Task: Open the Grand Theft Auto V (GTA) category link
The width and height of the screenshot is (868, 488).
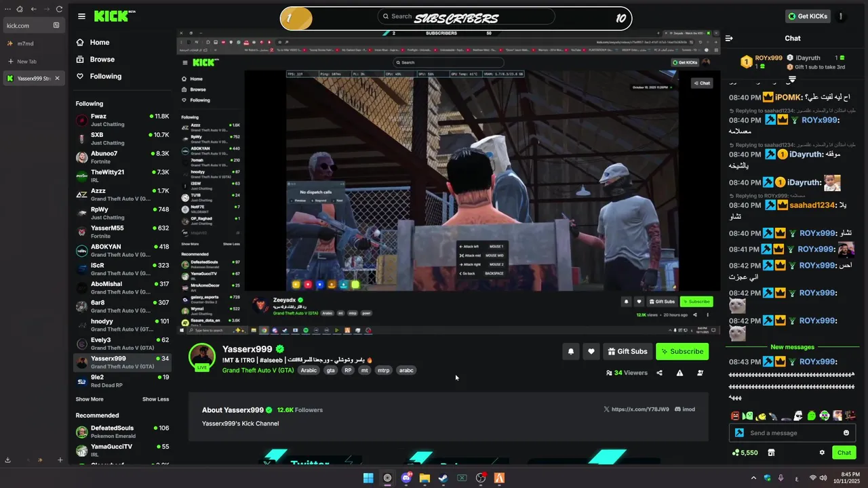Action: coord(258,370)
